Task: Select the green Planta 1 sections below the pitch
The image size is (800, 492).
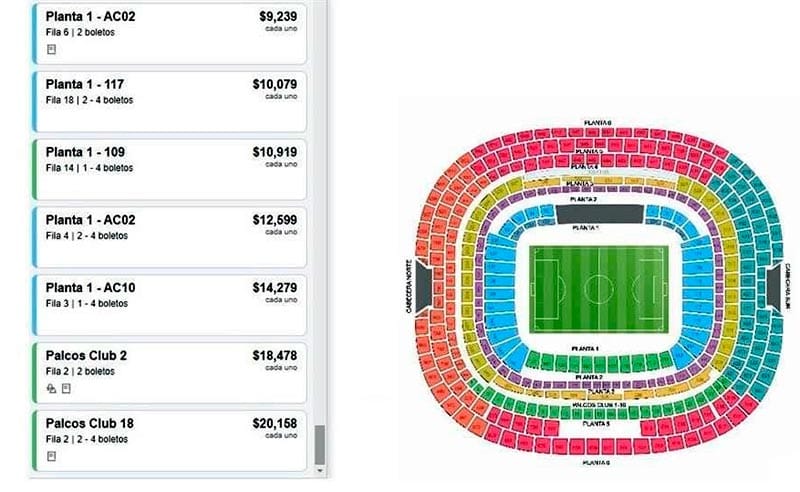Action: 598,360
